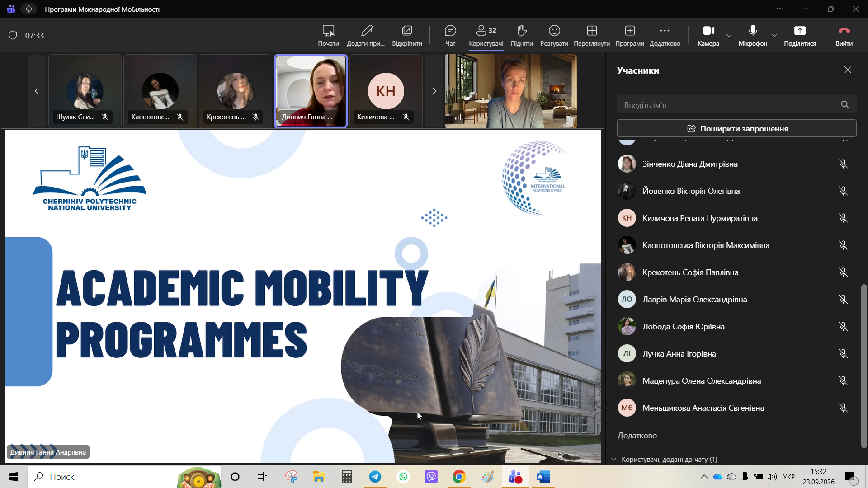Viewport: 868px width, 488px height.
Task: Open Google Chrome from the taskbar
Action: (459, 477)
